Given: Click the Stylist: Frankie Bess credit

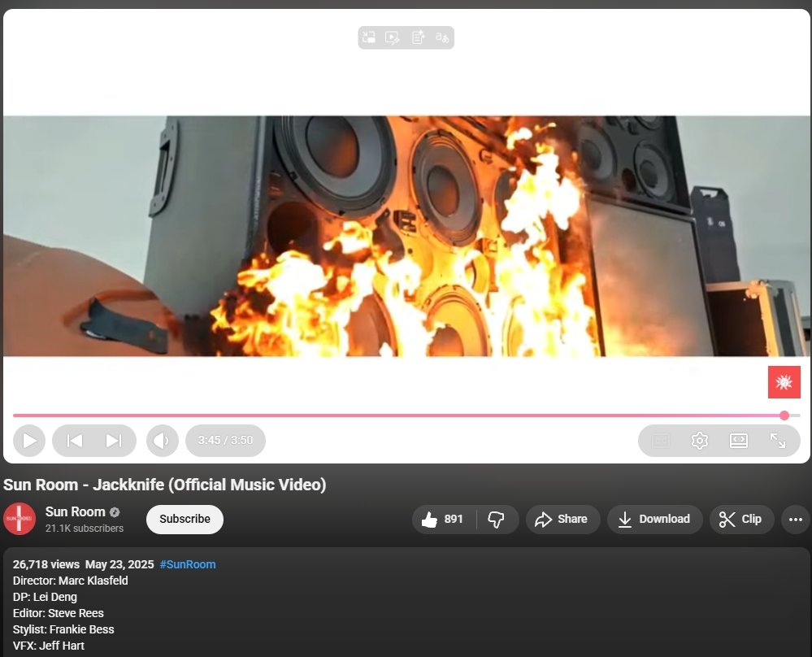Looking at the screenshot, I should click(x=63, y=629).
